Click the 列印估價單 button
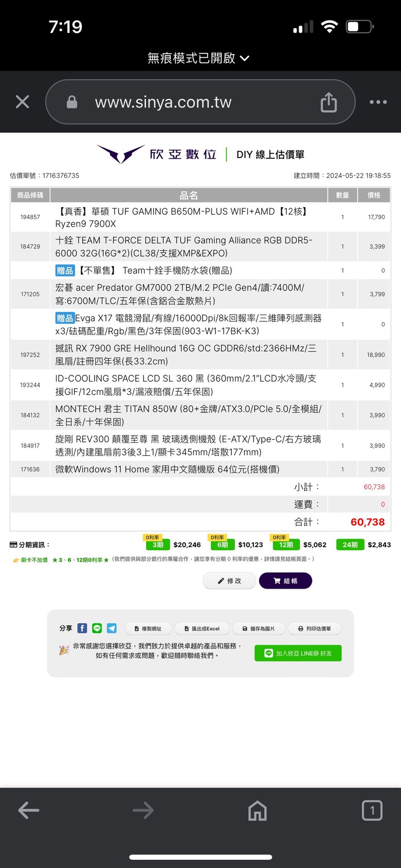The height and width of the screenshot is (868, 401). pos(315,628)
